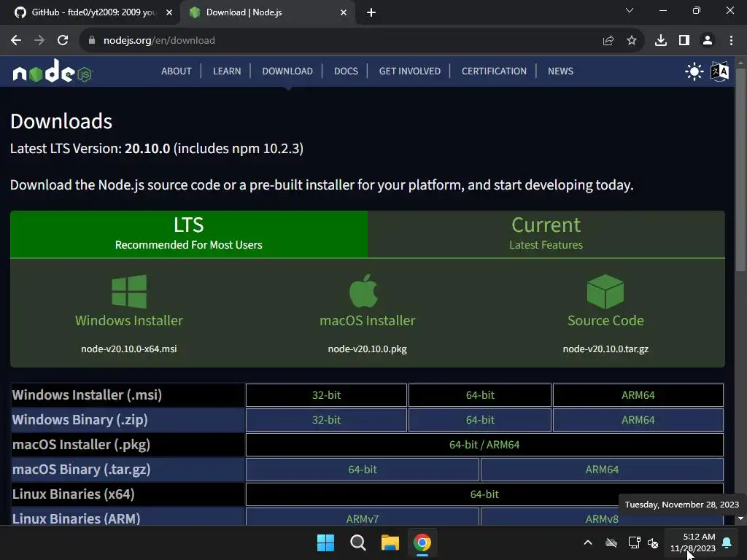Switch to the Current Latest Features tab

tap(546, 234)
